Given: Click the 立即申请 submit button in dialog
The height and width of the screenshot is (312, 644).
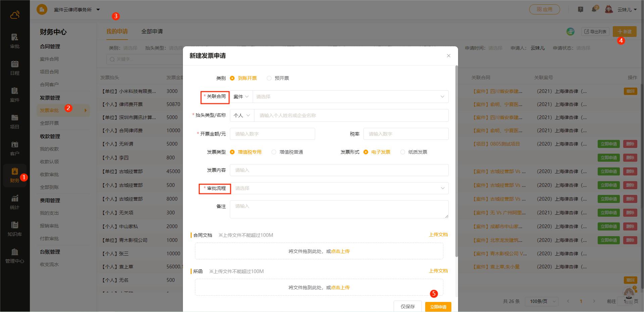Looking at the screenshot, I should 438,307.
